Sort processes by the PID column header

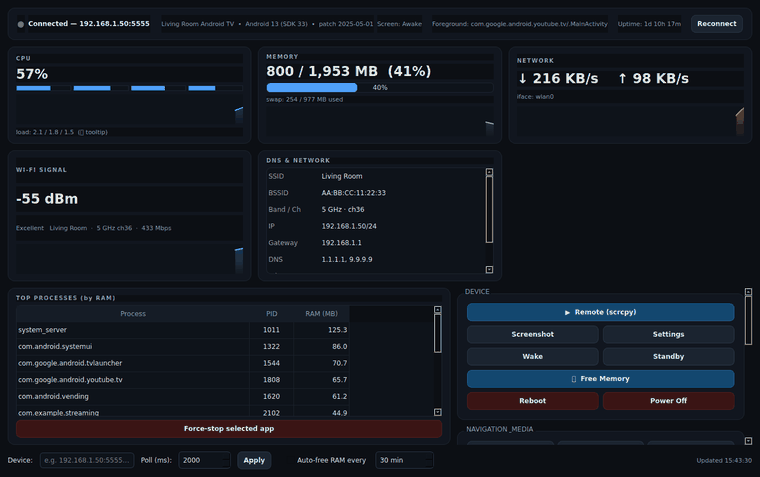pos(271,314)
